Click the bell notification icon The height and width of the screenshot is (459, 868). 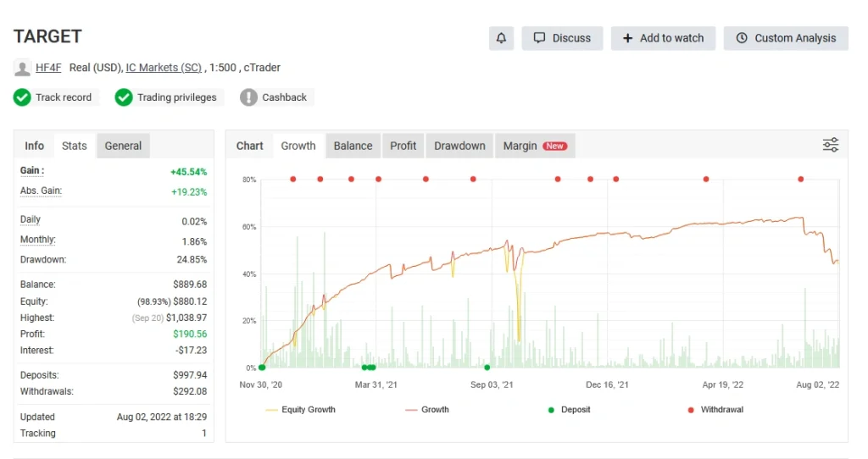(x=501, y=38)
